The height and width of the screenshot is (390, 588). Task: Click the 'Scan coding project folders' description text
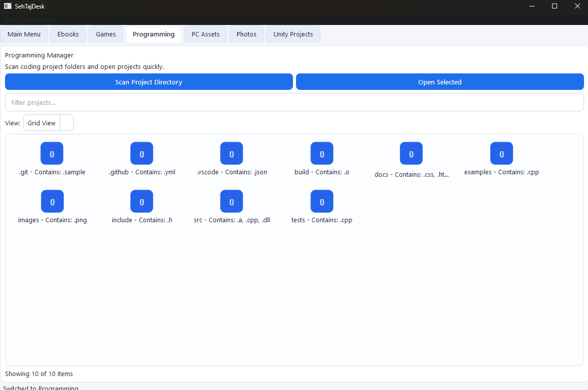(x=84, y=67)
